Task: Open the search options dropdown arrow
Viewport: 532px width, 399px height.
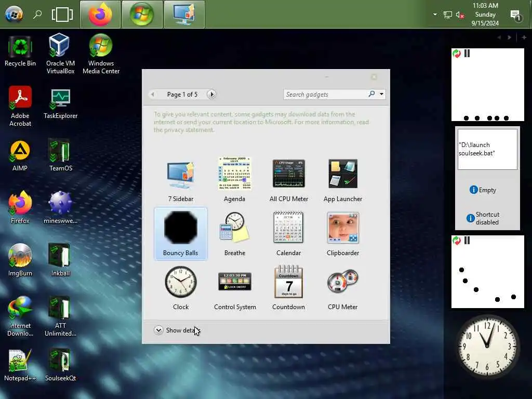Action: 381,94
